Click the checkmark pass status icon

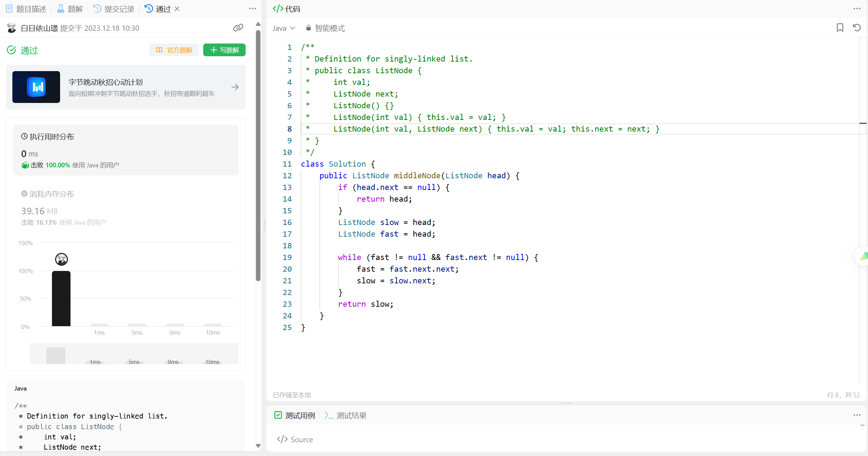tap(12, 50)
